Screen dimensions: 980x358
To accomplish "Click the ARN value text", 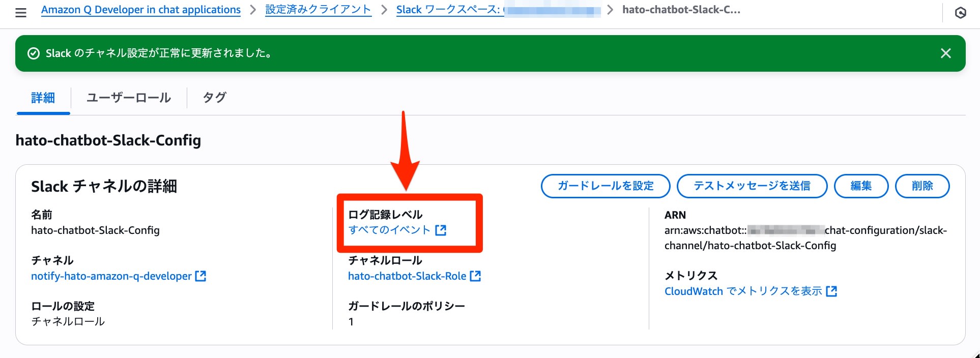I will (x=805, y=238).
